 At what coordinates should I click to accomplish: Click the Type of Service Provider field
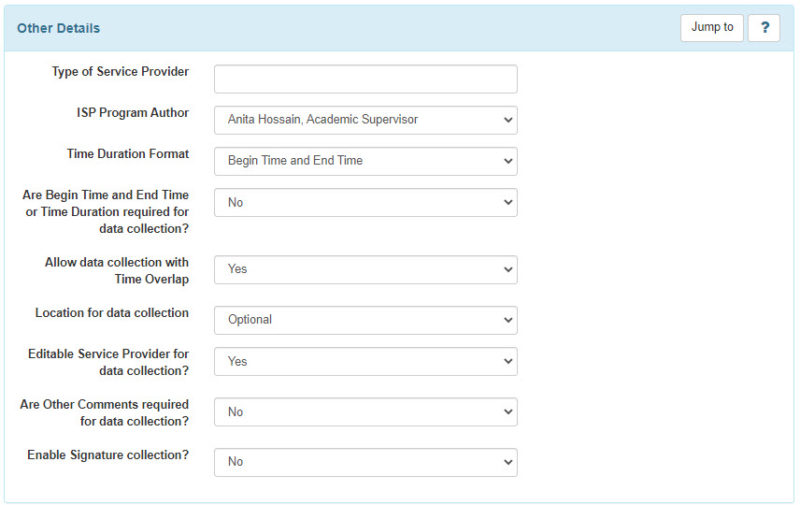[x=365, y=79]
